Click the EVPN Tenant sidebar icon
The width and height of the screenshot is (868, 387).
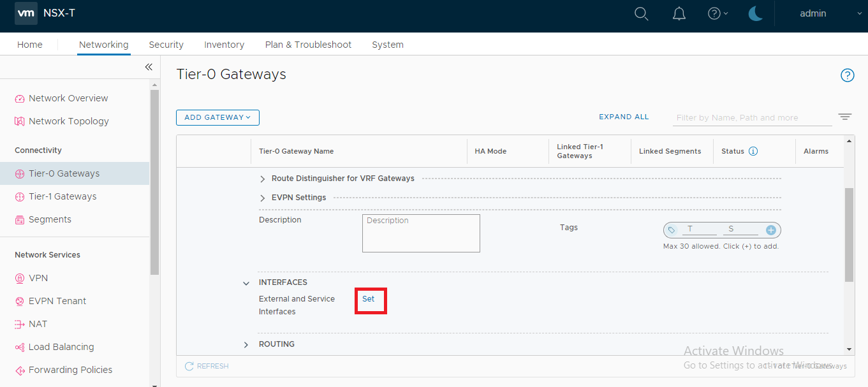[19, 302]
